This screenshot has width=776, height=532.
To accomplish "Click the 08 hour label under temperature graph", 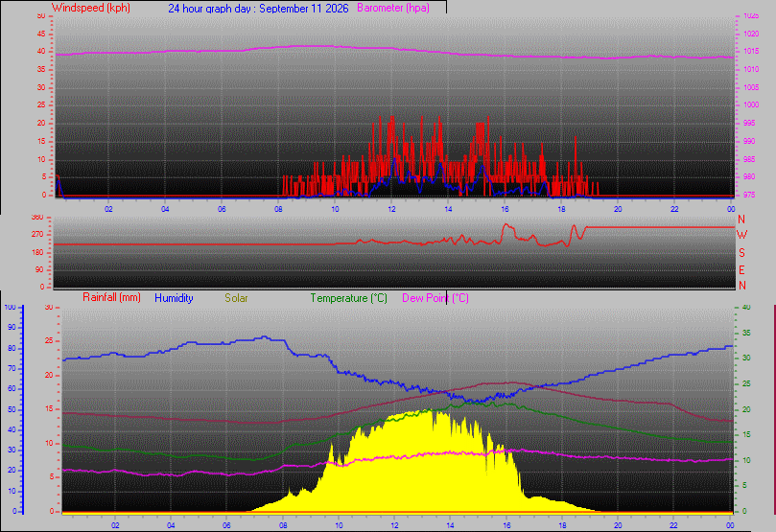I will click(x=283, y=525).
